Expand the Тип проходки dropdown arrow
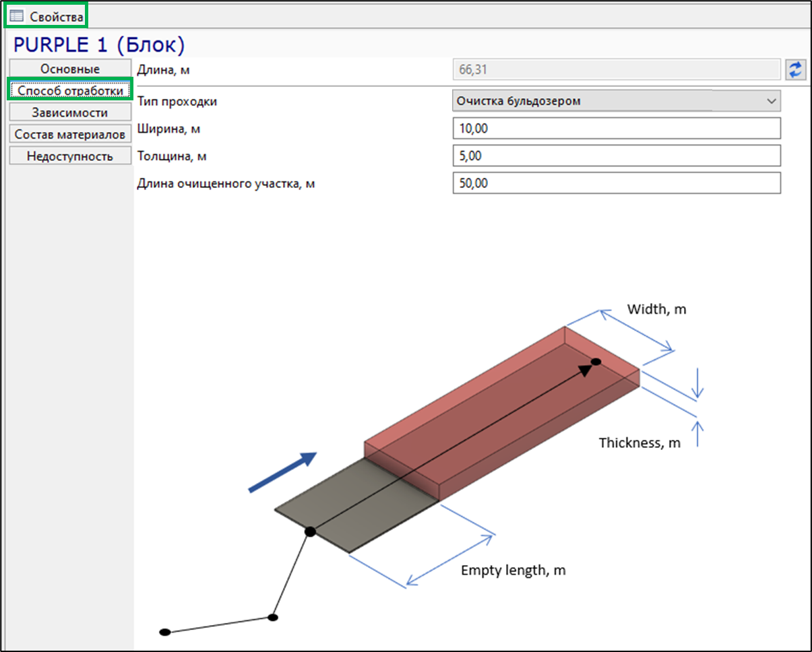The width and height of the screenshot is (812, 652). [x=772, y=101]
